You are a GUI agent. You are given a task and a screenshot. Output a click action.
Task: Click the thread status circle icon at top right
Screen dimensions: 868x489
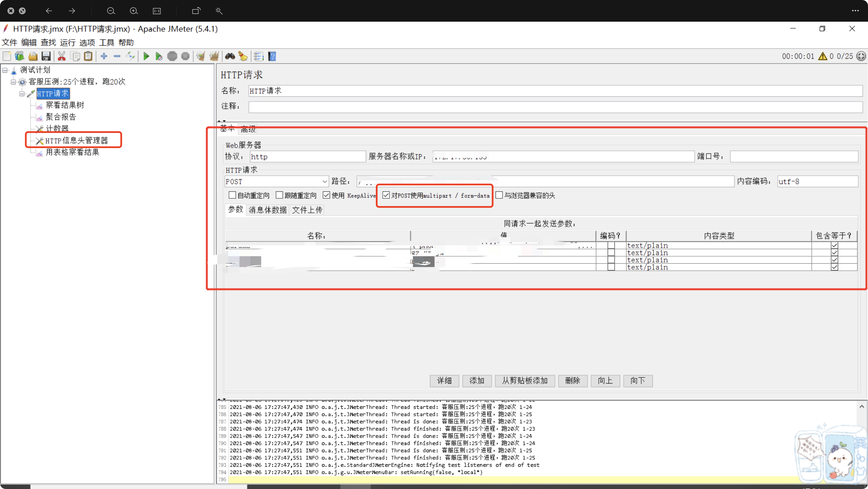[861, 56]
